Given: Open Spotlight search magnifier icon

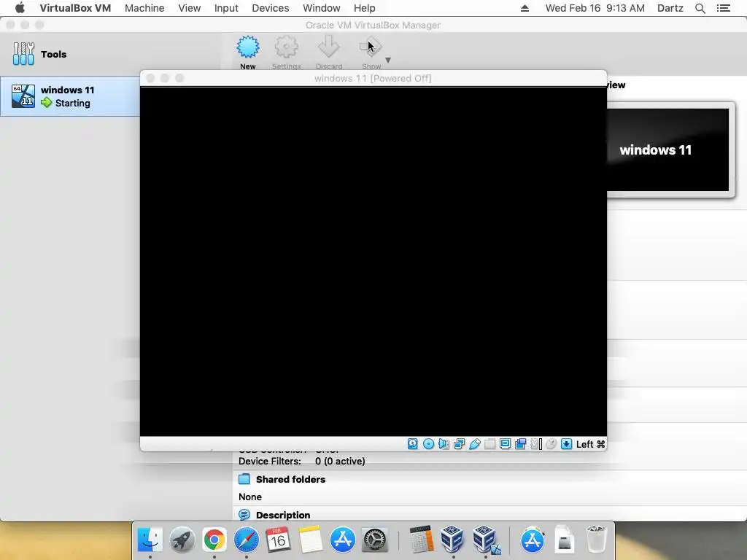Looking at the screenshot, I should click(700, 8).
